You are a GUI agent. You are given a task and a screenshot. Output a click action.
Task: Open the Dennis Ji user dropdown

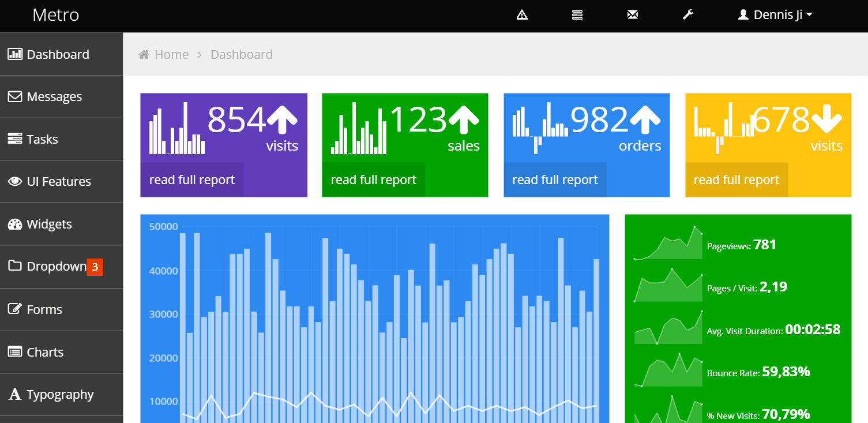pyautogui.click(x=775, y=15)
